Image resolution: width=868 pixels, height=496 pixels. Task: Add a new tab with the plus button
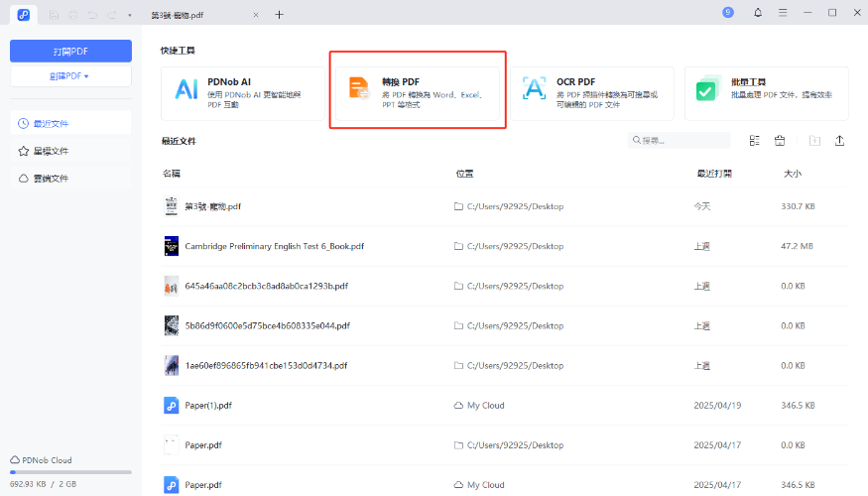click(279, 15)
